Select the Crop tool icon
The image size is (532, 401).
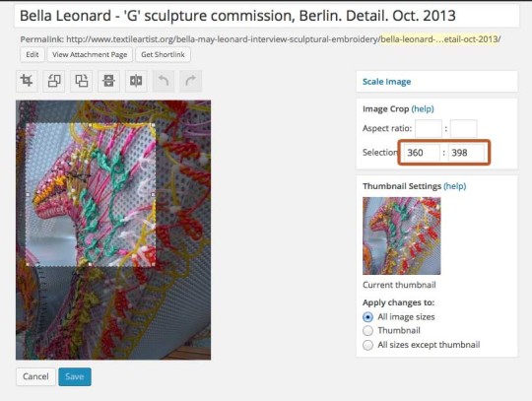point(27,81)
